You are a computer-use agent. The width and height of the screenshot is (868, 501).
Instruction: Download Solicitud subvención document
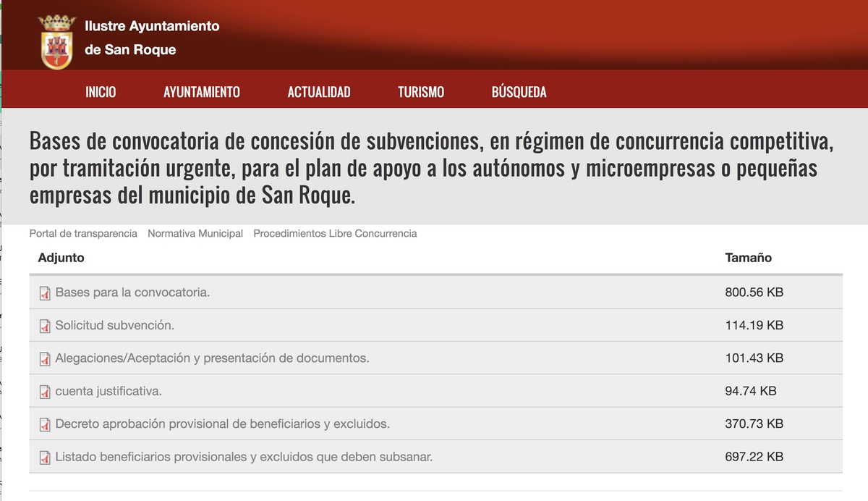click(x=115, y=326)
